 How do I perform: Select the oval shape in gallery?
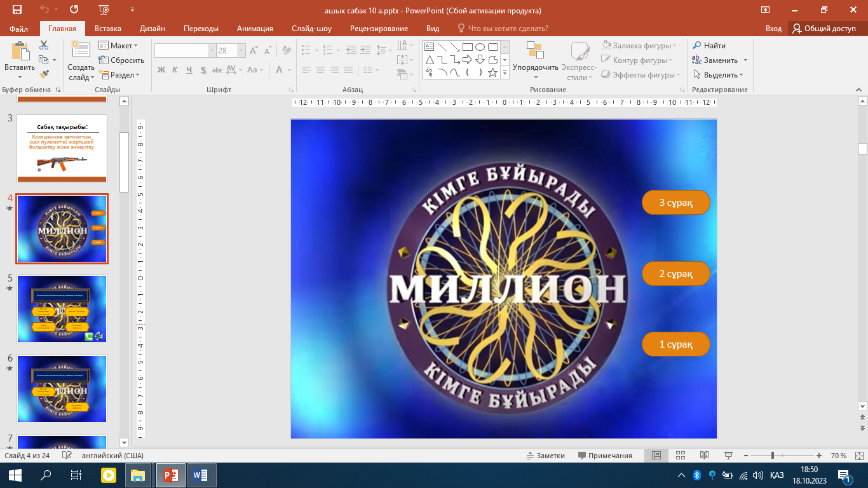(x=480, y=46)
